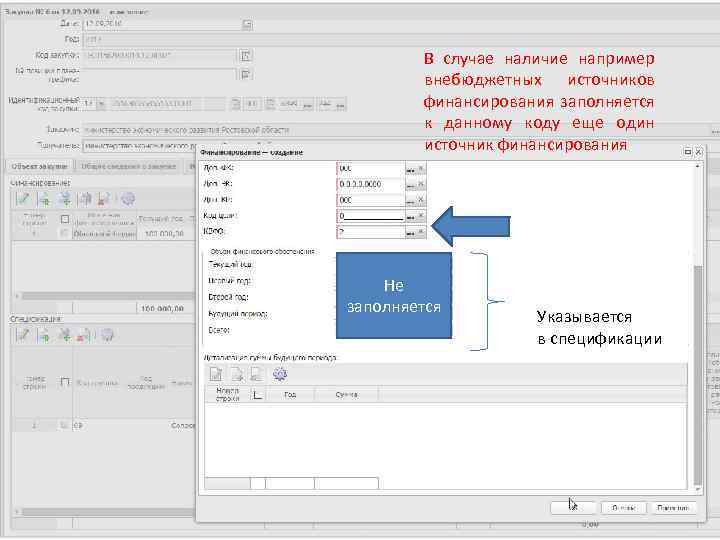The image size is (720, 540).
Task: Click into the Доп. ЭК field showing 0.0.0.0.0000
Action: (371, 184)
